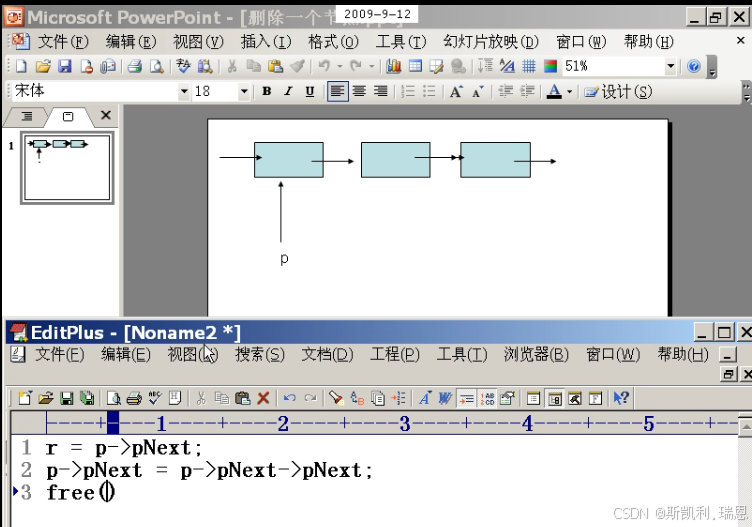Click New presentation icon in PowerPoint toolbar
The image size is (752, 527).
coord(21,66)
